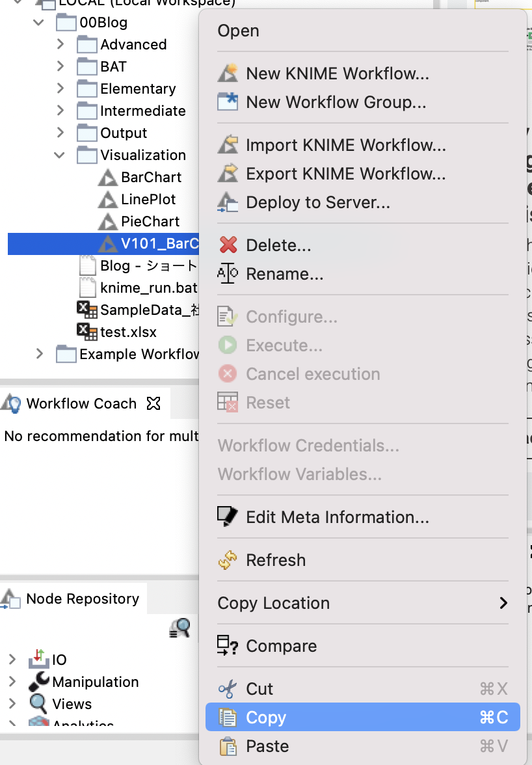
Task: Click the New Workflow Group icon
Action: [x=227, y=101]
